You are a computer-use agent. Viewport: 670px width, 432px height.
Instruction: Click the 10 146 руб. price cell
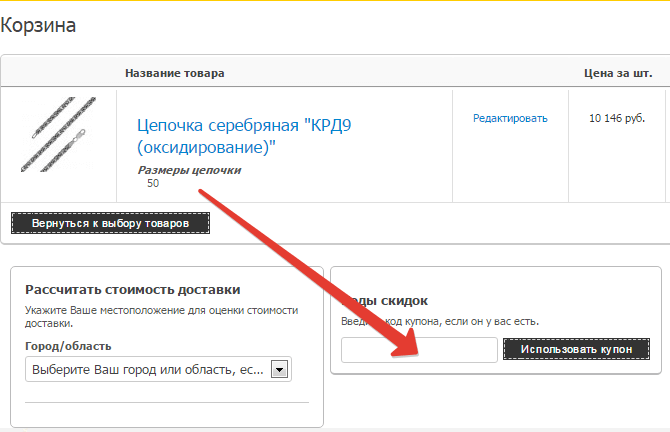617,118
